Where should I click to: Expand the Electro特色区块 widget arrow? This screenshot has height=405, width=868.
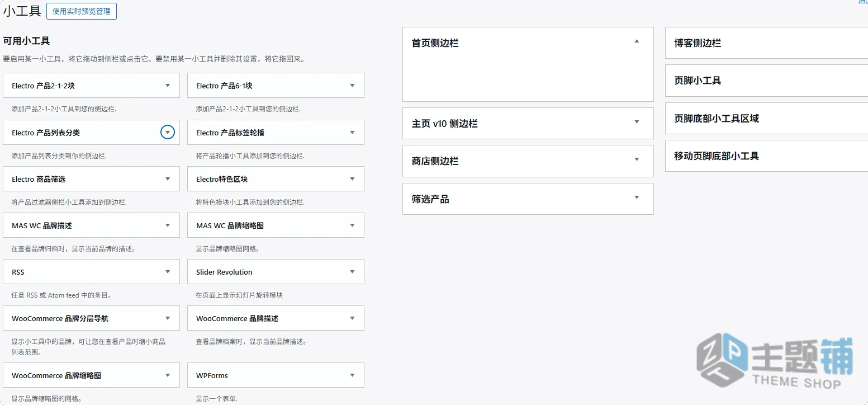(352, 179)
